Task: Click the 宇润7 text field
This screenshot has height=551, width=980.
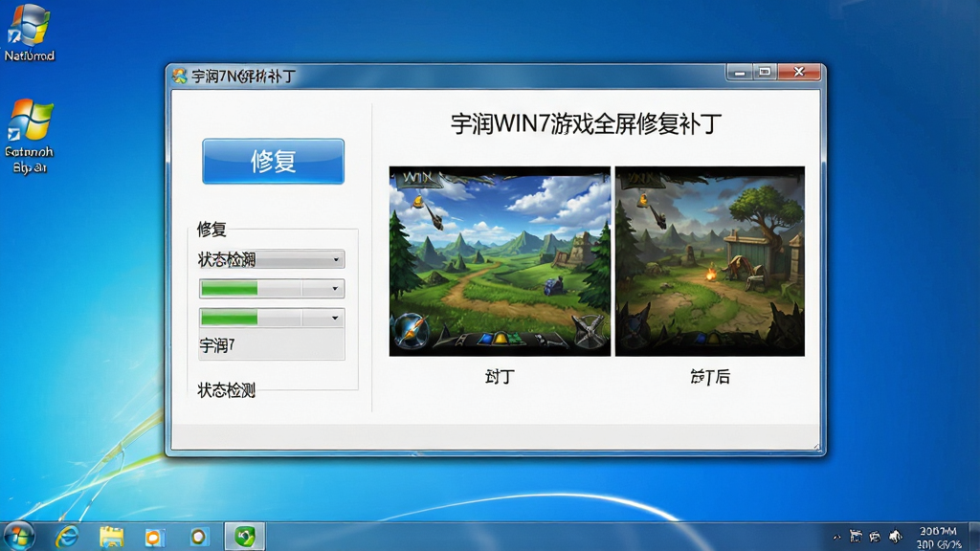Action: [x=271, y=344]
